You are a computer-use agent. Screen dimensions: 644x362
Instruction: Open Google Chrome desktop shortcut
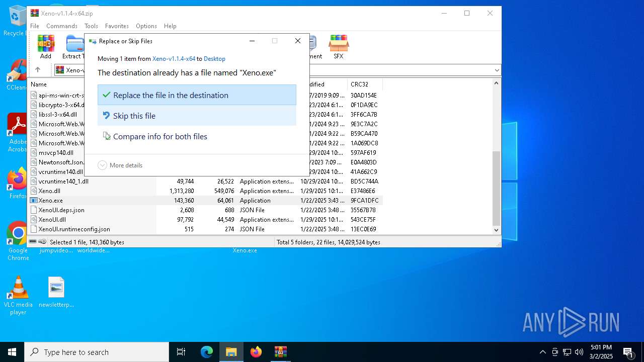(18, 241)
